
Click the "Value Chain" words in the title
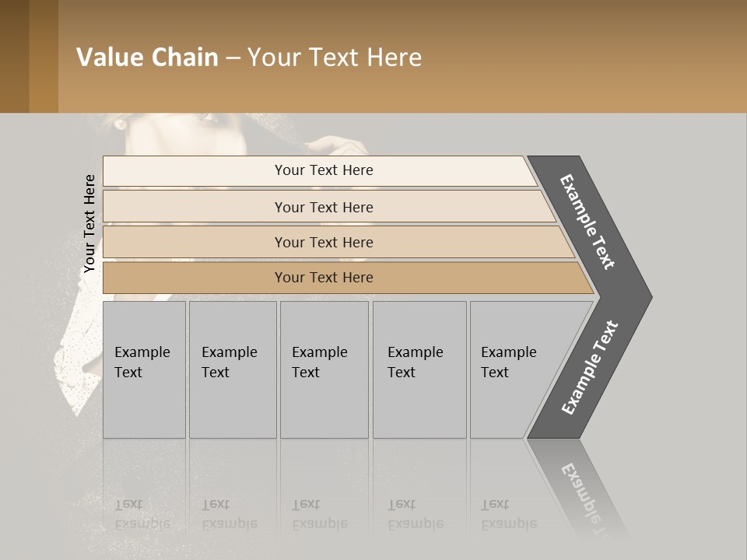pos(147,57)
